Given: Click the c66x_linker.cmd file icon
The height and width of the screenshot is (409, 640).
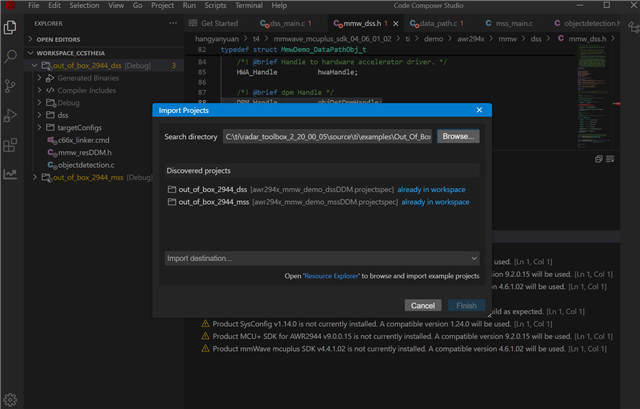Looking at the screenshot, I should click(x=52, y=140).
